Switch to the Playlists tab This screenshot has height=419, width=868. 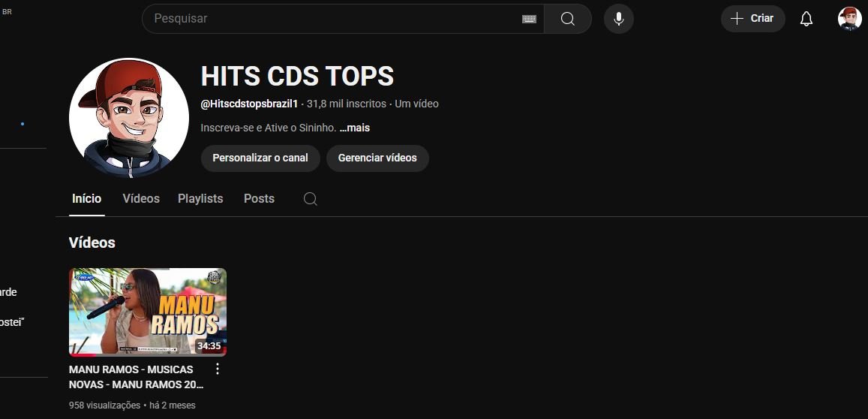point(200,199)
